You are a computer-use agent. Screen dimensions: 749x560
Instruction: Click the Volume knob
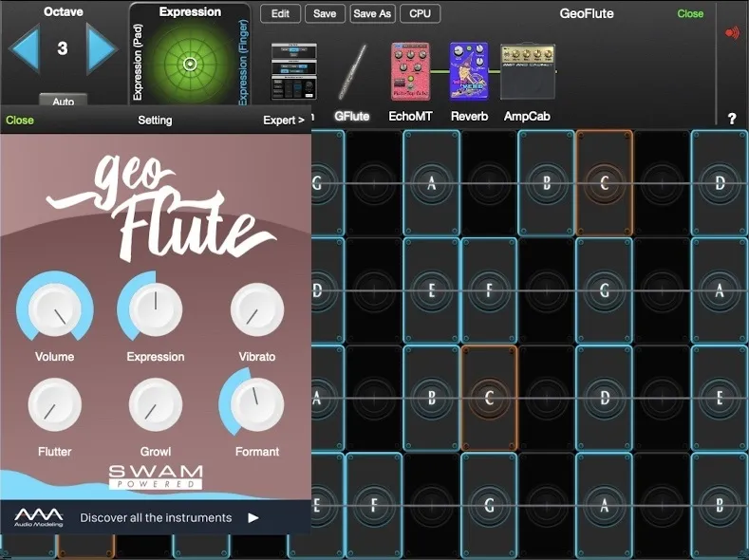55,308
